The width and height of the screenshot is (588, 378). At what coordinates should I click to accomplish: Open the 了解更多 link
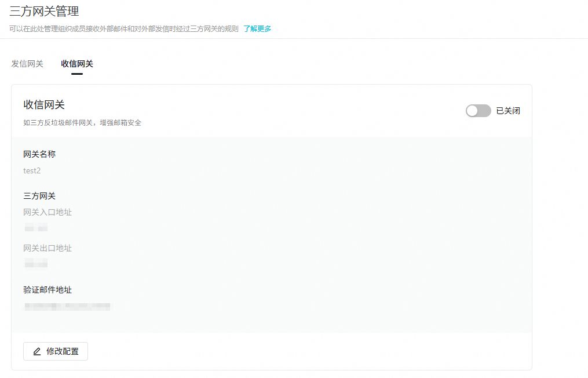[x=257, y=28]
